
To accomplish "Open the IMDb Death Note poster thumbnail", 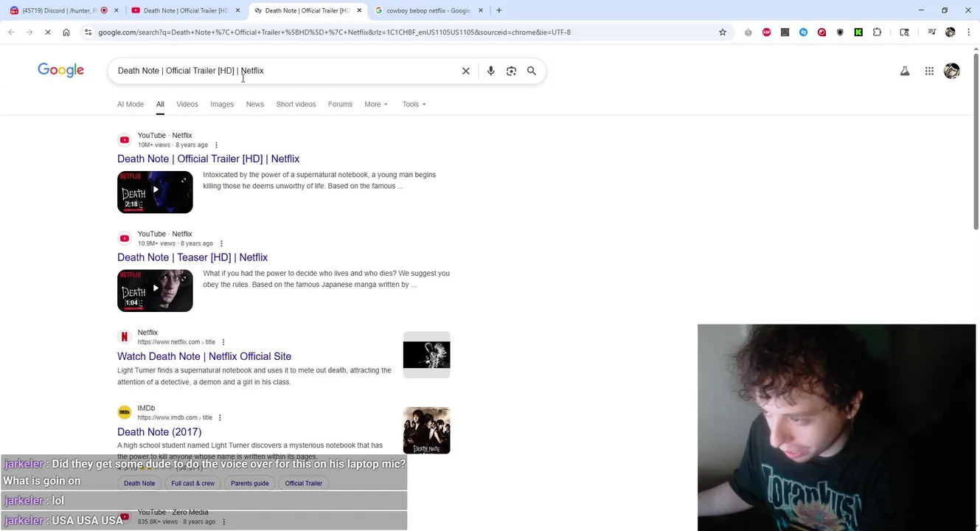I will [426, 431].
